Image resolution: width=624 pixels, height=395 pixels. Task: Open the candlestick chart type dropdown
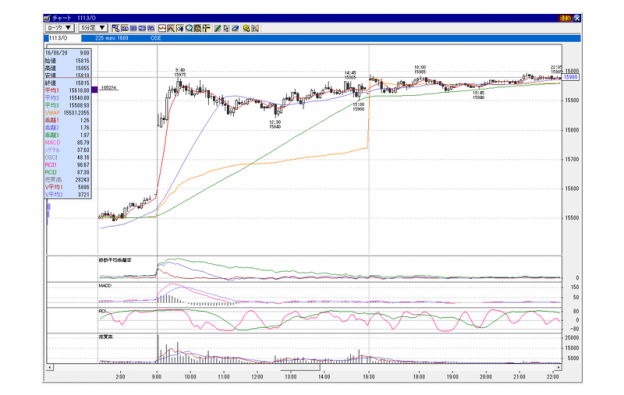pyautogui.click(x=60, y=28)
